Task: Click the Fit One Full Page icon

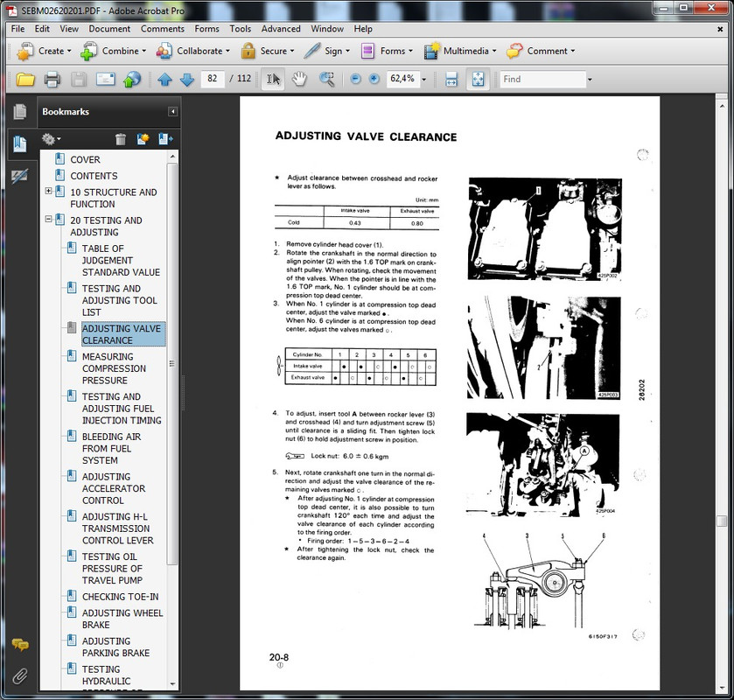Action: [478, 79]
